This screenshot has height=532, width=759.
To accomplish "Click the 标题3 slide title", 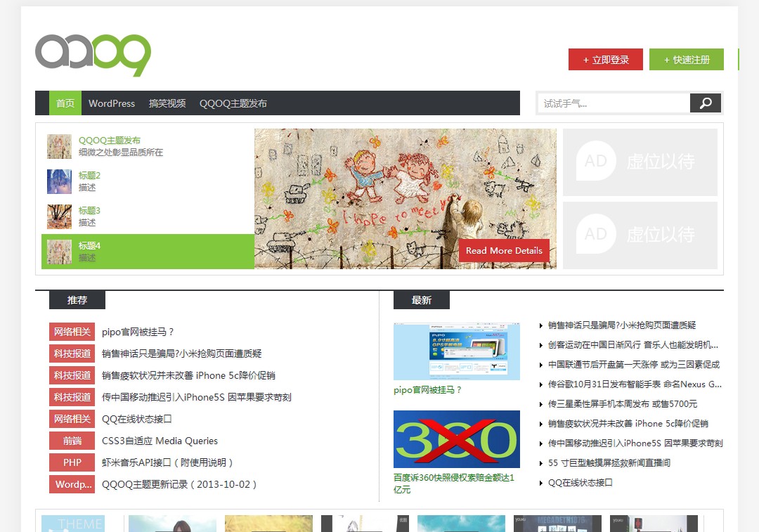I will pyautogui.click(x=89, y=211).
